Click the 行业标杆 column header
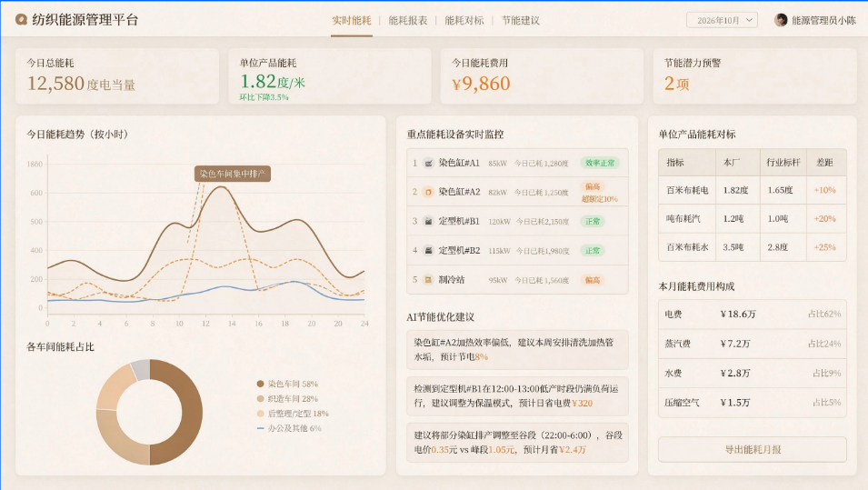This screenshot has height=490, width=868. [x=783, y=162]
